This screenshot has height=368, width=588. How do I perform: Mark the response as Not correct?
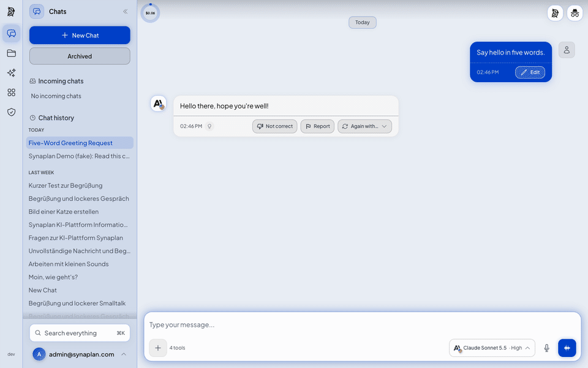tap(275, 126)
